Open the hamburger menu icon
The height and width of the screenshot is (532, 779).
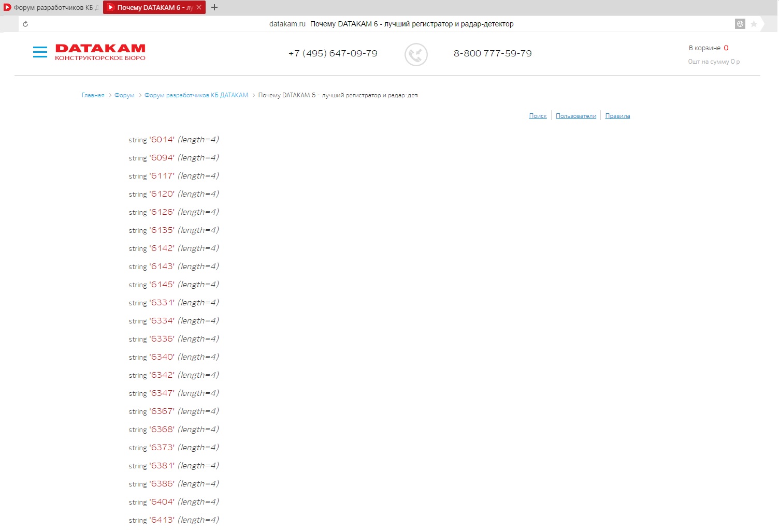point(40,52)
